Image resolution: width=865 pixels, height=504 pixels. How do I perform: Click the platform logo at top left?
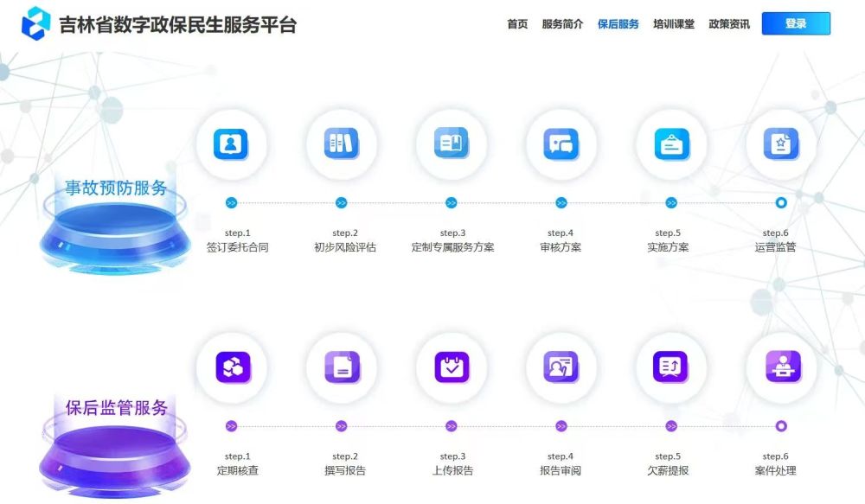[36, 23]
